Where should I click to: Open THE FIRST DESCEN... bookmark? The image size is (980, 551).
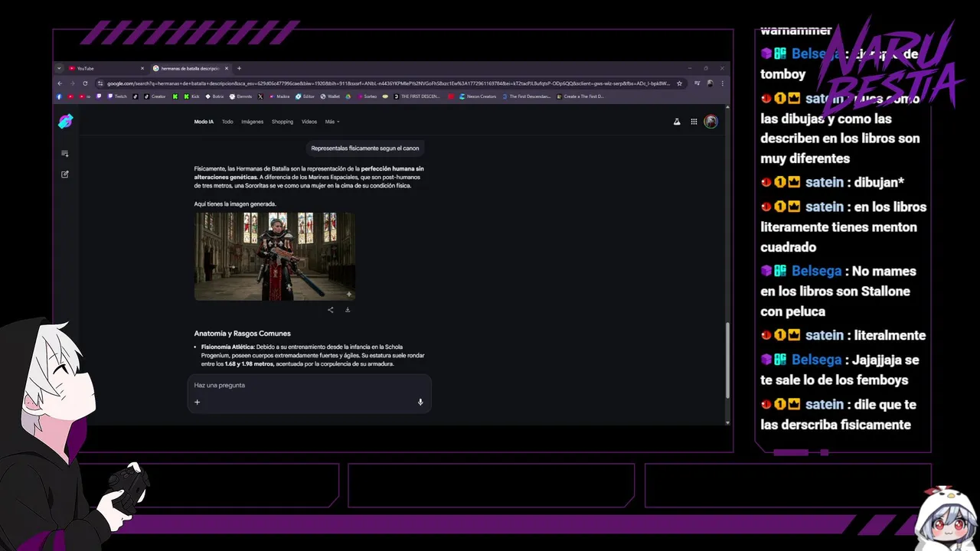pos(418,96)
